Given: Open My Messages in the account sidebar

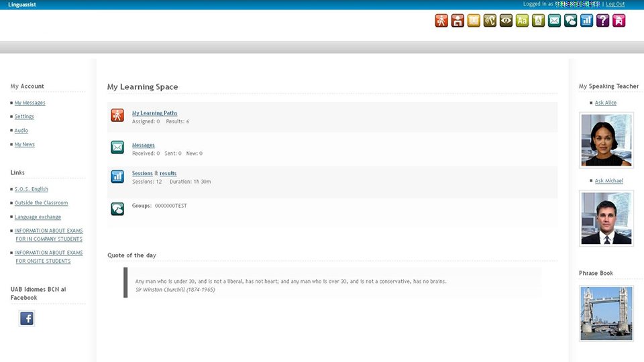Looking at the screenshot, I should [30, 103].
